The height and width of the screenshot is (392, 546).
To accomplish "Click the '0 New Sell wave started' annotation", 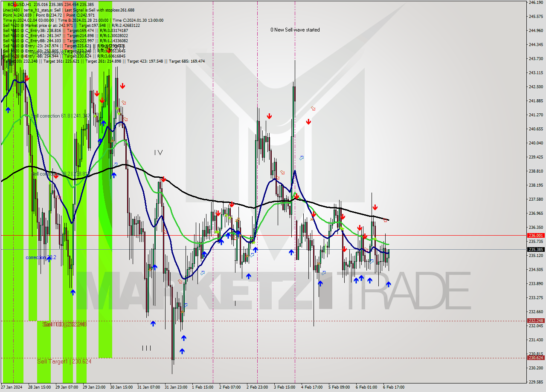I will coord(295,30).
